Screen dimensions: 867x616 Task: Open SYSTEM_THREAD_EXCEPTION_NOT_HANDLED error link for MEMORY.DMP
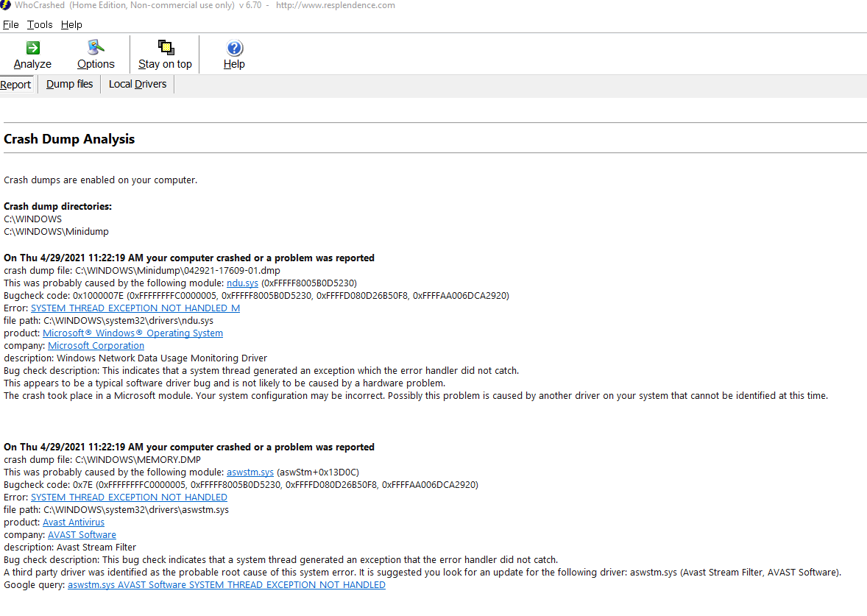click(x=129, y=497)
